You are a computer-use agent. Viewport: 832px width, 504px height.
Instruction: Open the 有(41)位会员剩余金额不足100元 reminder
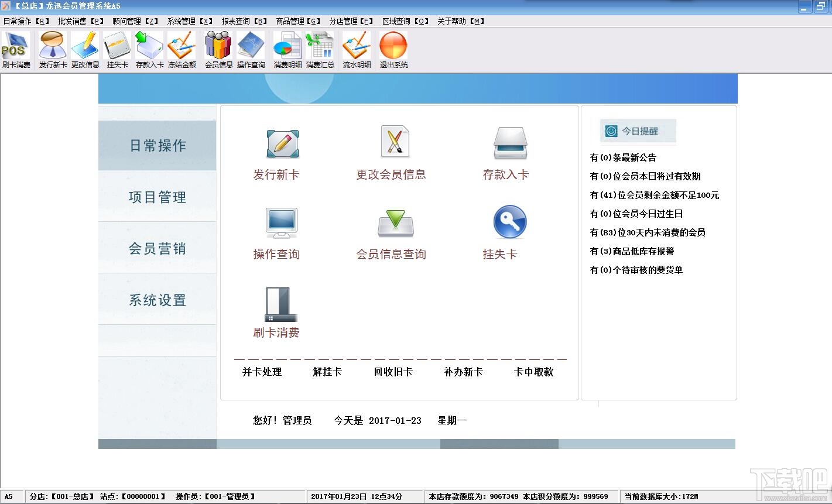click(655, 195)
